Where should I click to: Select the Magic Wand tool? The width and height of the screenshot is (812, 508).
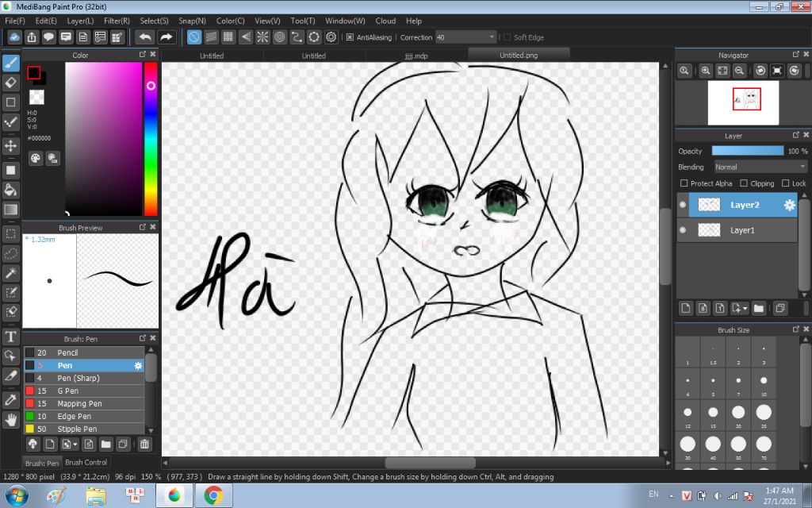coord(11,273)
